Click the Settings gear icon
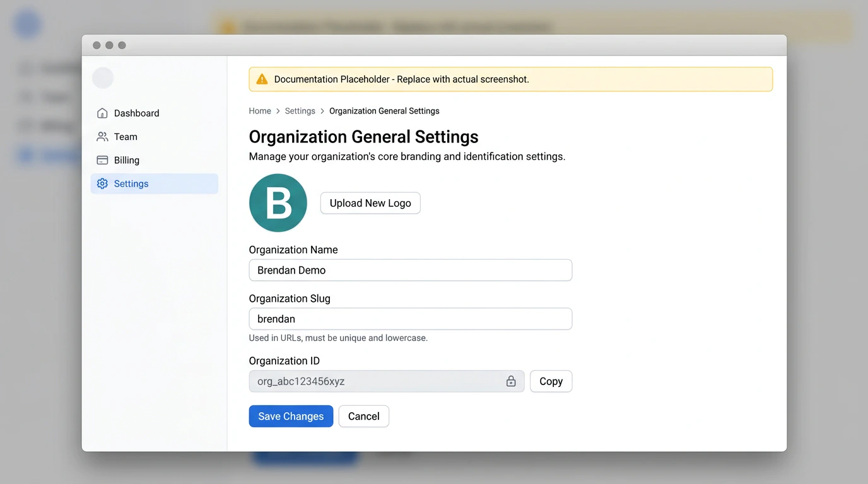The width and height of the screenshot is (868, 484). pyautogui.click(x=102, y=183)
